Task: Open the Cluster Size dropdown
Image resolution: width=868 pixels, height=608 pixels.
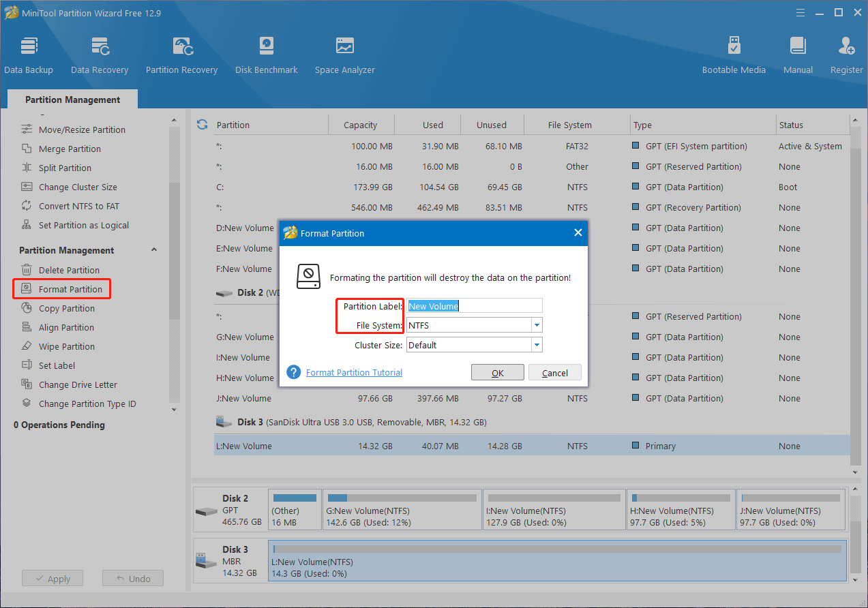Action: 537,345
